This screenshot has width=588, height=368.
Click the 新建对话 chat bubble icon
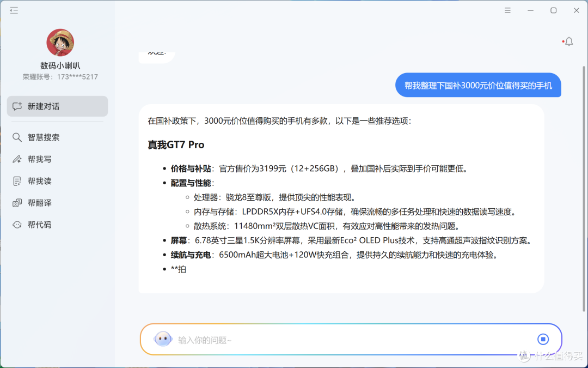[17, 106]
